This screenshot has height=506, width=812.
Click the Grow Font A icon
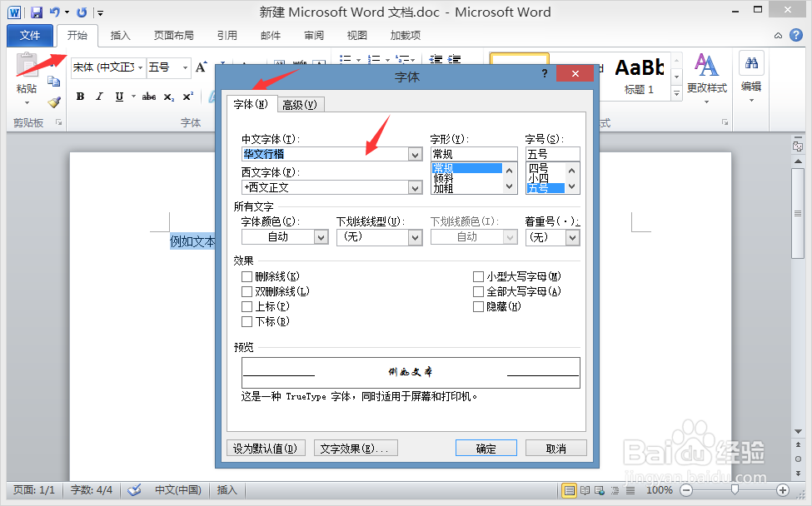pyautogui.click(x=201, y=67)
